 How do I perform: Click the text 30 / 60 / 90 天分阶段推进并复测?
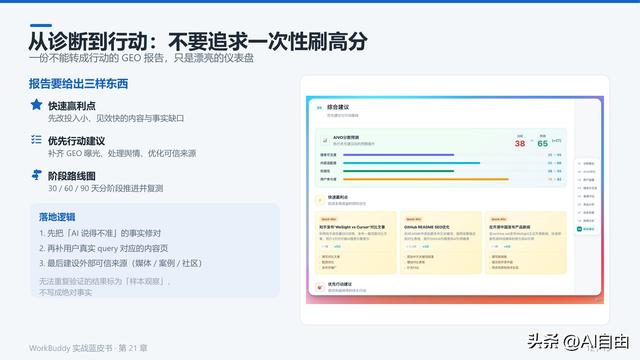[106, 188]
